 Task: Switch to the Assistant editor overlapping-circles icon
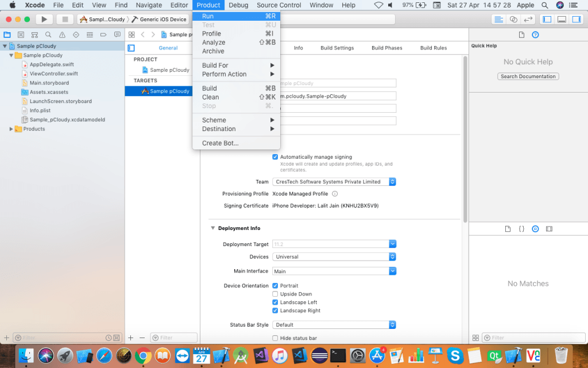pyautogui.click(x=513, y=19)
